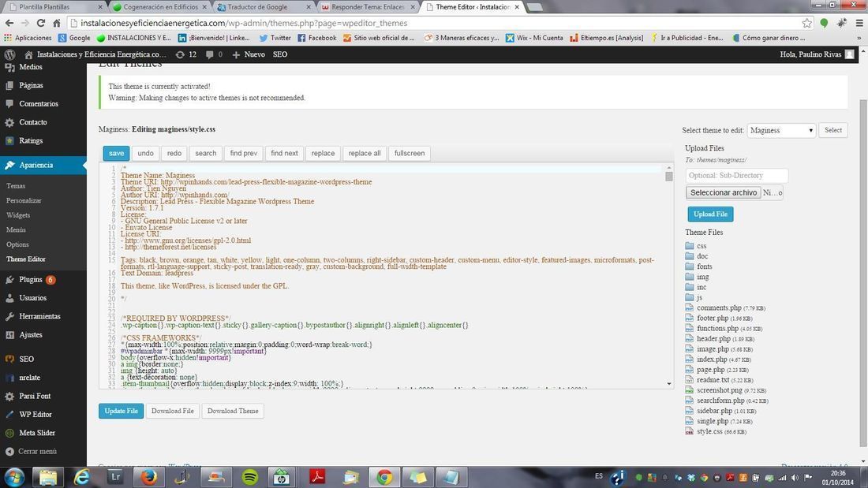The height and width of the screenshot is (488, 868).
Task: Switch the editor to fullscreen
Action: [410, 153]
